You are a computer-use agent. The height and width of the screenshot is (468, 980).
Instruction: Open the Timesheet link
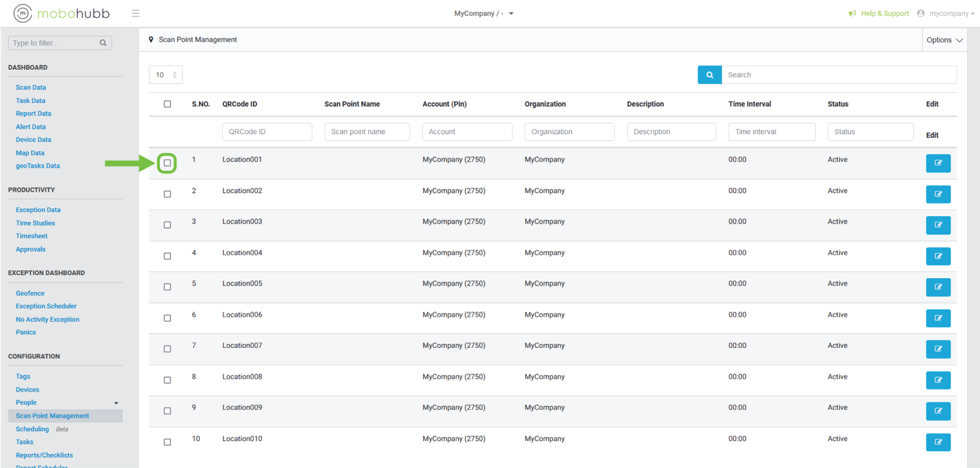32,236
